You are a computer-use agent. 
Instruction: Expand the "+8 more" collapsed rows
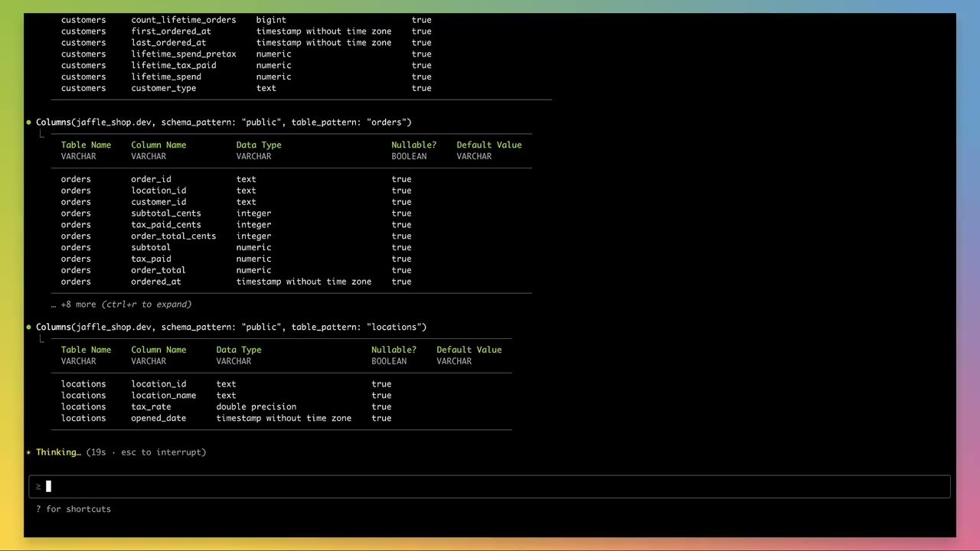(126, 305)
